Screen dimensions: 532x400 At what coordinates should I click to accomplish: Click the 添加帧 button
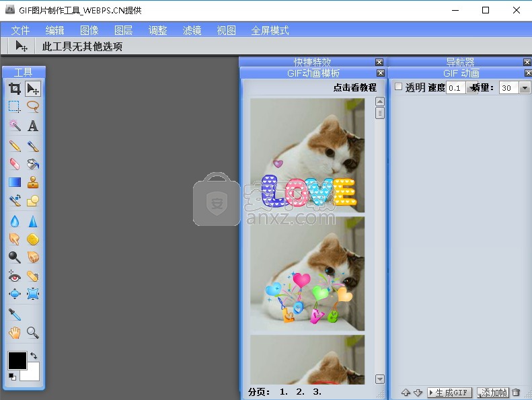[x=492, y=393]
